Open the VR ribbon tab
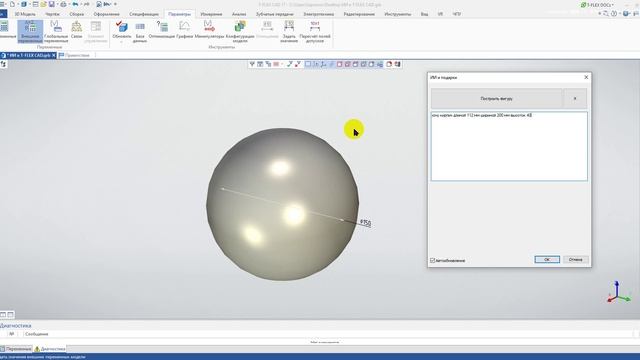Viewport: 640px width, 360px height. tap(440, 14)
